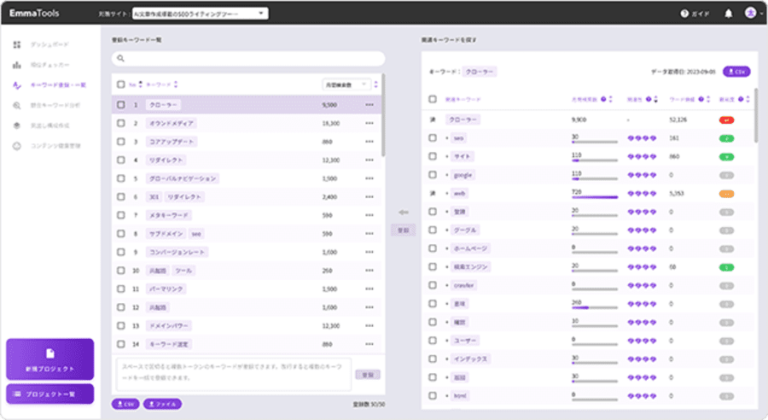
Task: Download CSV from related keywords panel
Action: tap(735, 72)
